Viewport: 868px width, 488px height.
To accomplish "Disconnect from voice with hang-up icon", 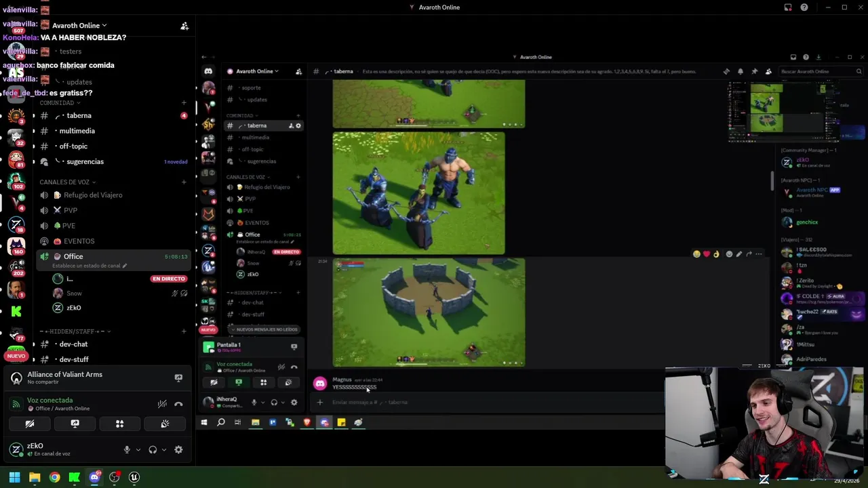I will 178,404.
